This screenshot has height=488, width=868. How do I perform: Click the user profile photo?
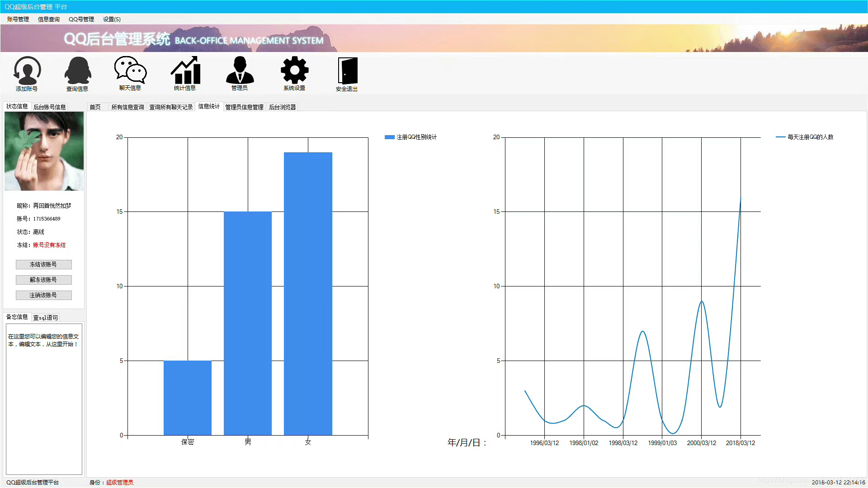[44, 151]
